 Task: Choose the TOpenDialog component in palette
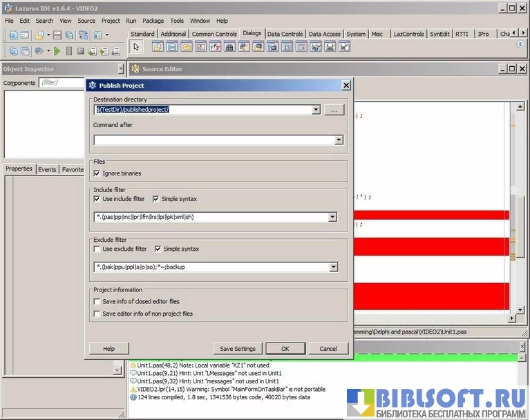click(158, 47)
